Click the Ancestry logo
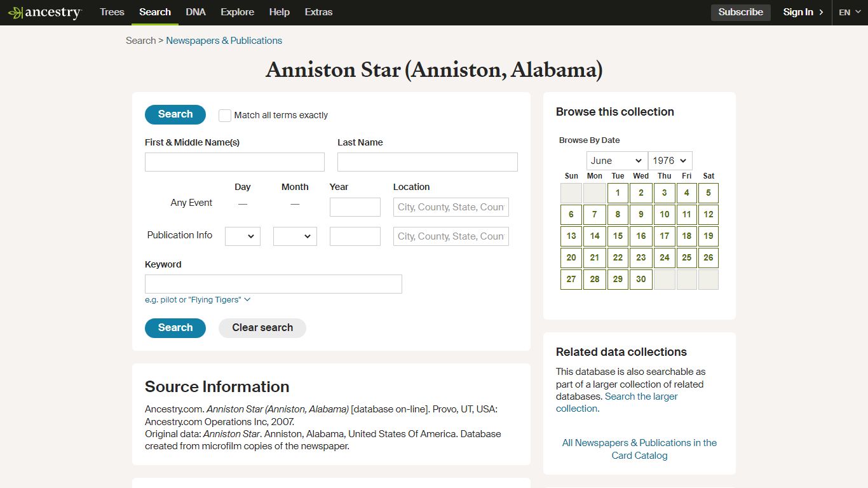 coord(44,12)
